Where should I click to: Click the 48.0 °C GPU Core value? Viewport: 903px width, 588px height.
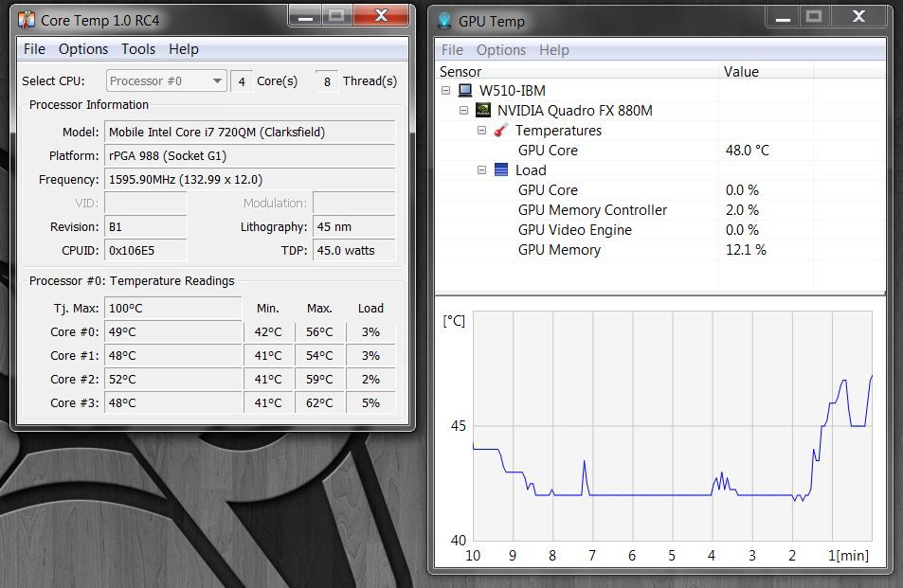coord(747,151)
